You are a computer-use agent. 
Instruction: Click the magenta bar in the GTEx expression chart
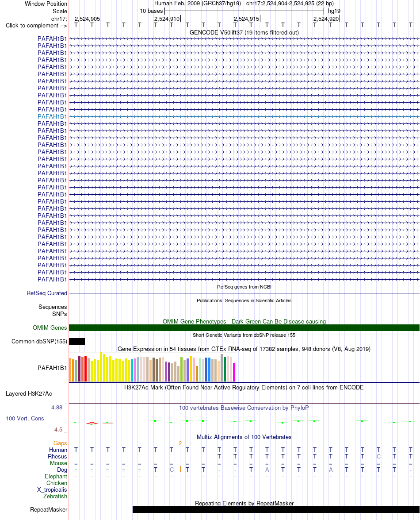tap(234, 372)
